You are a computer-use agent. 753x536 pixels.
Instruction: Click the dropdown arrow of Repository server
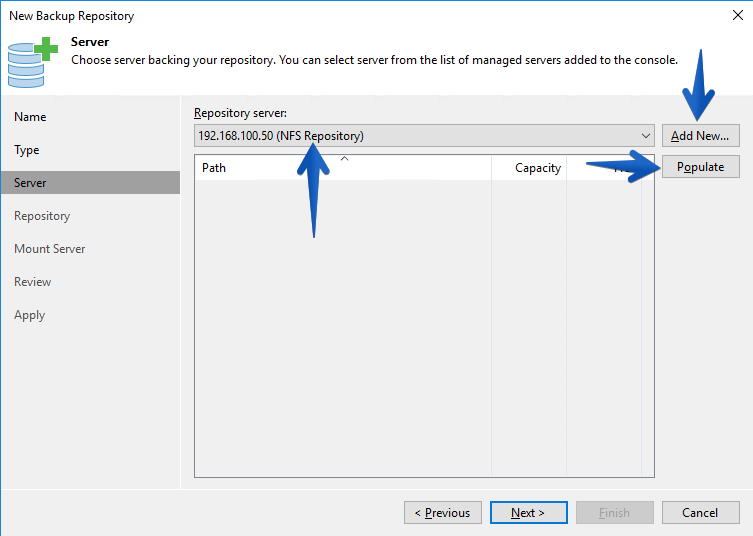click(x=646, y=136)
